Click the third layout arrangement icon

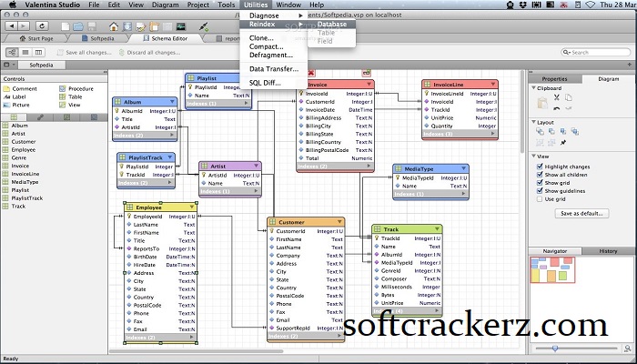[563, 131]
